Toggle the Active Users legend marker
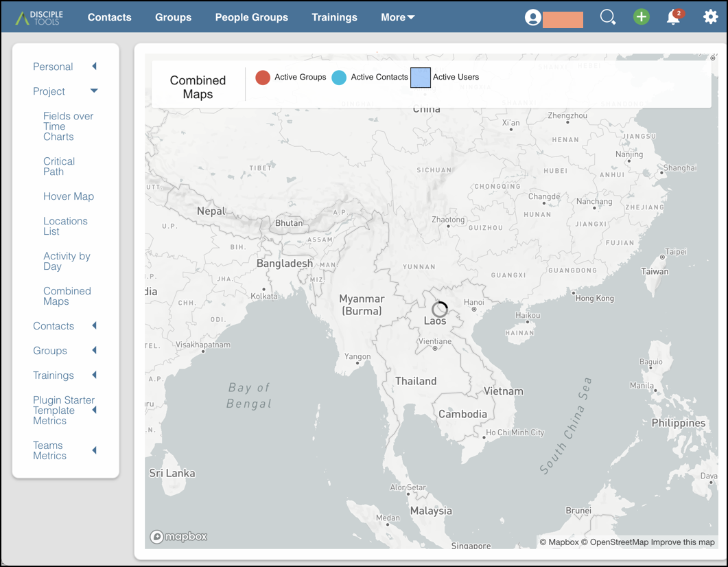The image size is (728, 567). [x=419, y=78]
